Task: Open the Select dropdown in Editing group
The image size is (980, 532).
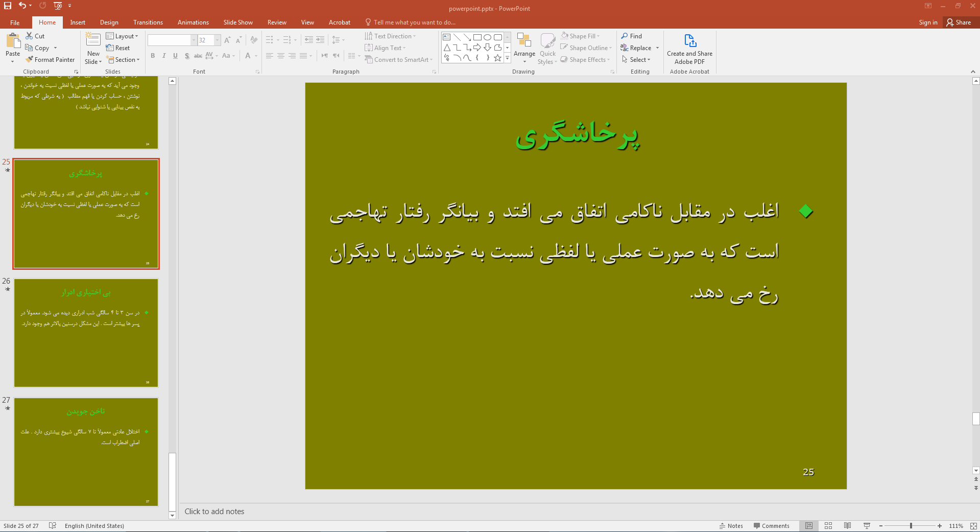Action: [636, 60]
